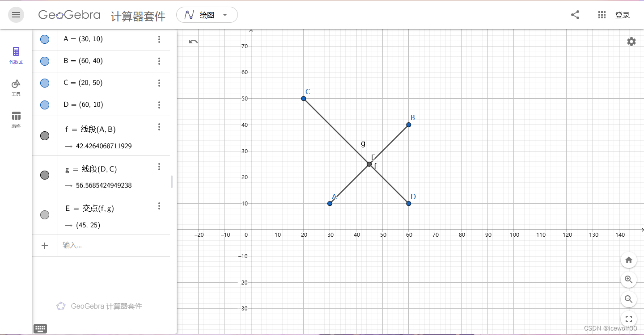Image resolution: width=644 pixels, height=335 pixels.
Task: Select point D on the graph
Action: coord(409,204)
